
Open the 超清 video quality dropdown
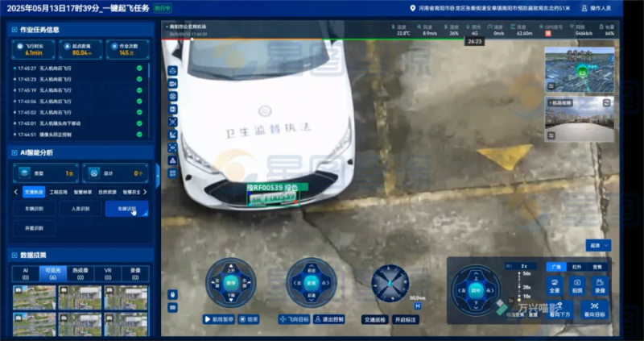tap(598, 245)
